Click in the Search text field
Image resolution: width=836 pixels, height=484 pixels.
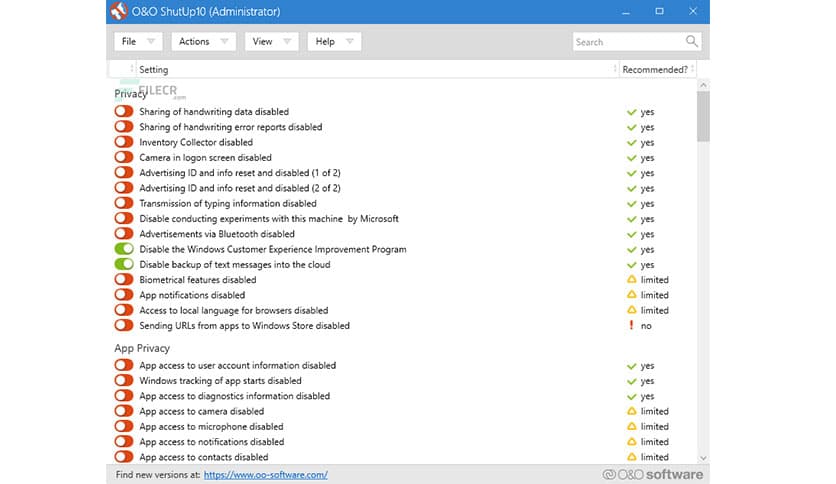click(x=627, y=42)
